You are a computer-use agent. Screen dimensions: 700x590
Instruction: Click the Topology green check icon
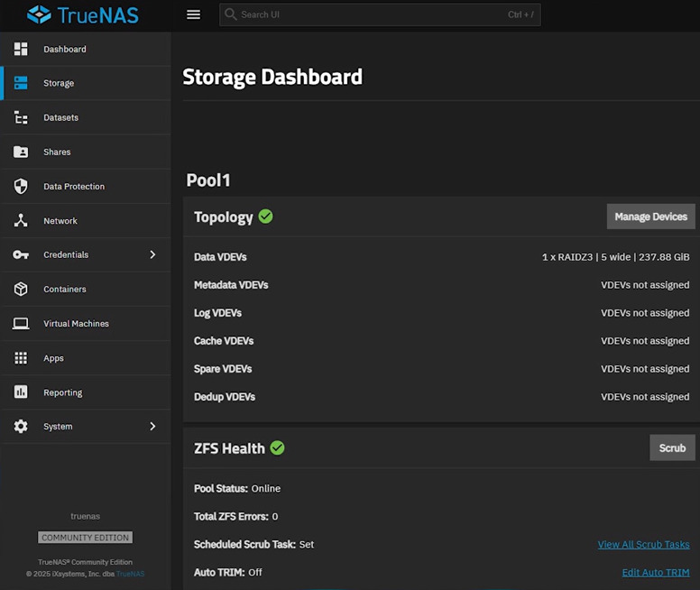pos(265,217)
